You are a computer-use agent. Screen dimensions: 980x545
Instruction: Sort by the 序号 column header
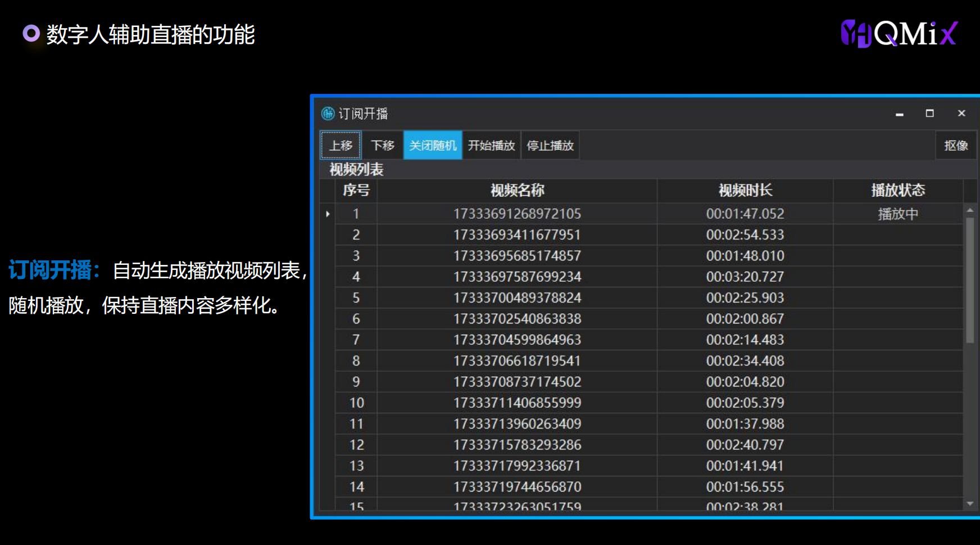356,191
